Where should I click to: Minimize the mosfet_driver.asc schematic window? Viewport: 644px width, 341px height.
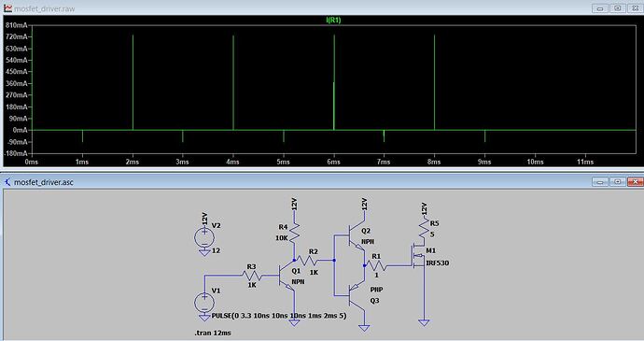coord(599,182)
